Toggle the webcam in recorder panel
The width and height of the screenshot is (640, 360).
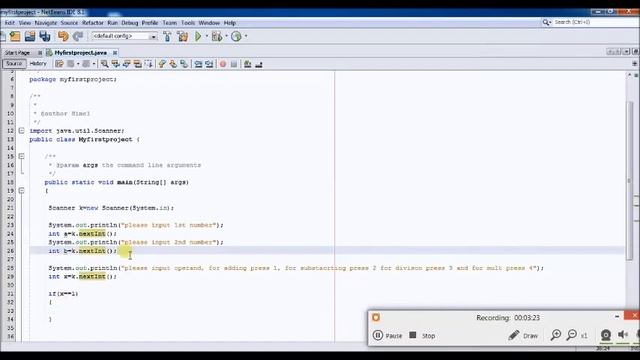(x=606, y=335)
